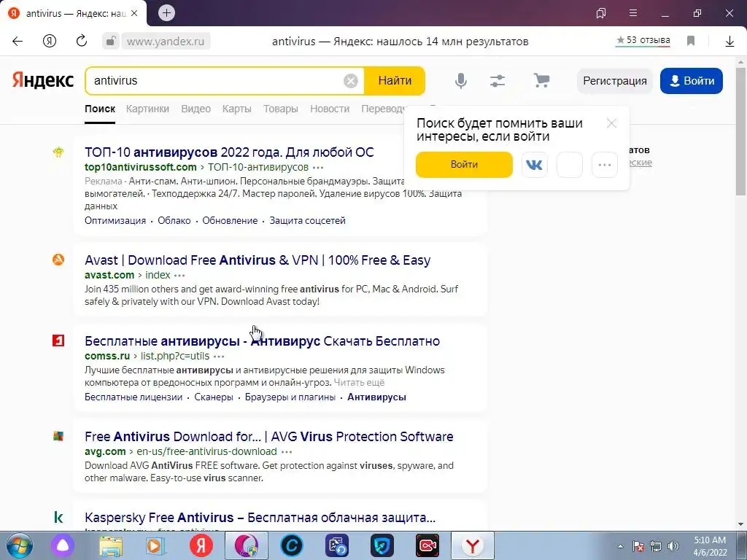Image resolution: width=747 pixels, height=560 pixels.
Task: Click the Браузеры и плагины sitelink
Action: (290, 397)
